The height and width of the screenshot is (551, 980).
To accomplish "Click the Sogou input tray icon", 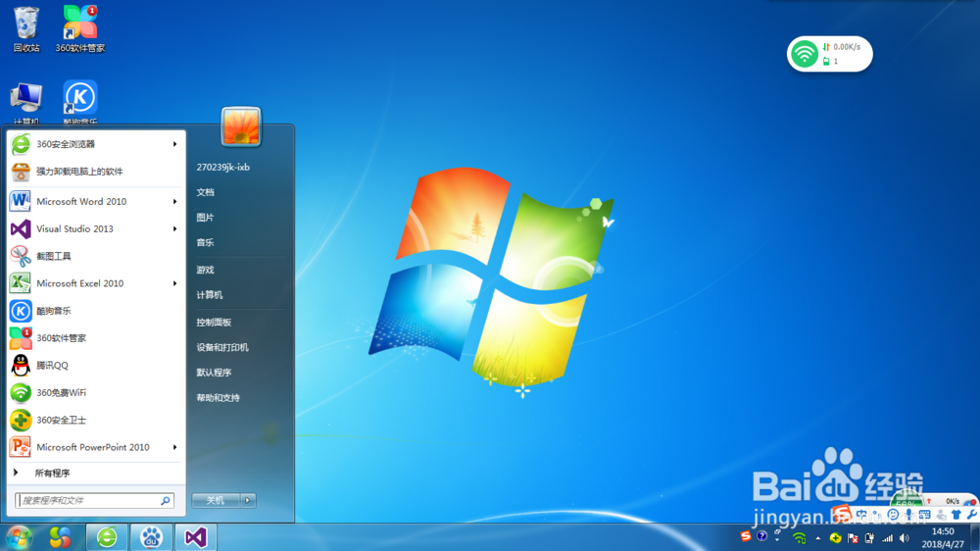I will (746, 536).
